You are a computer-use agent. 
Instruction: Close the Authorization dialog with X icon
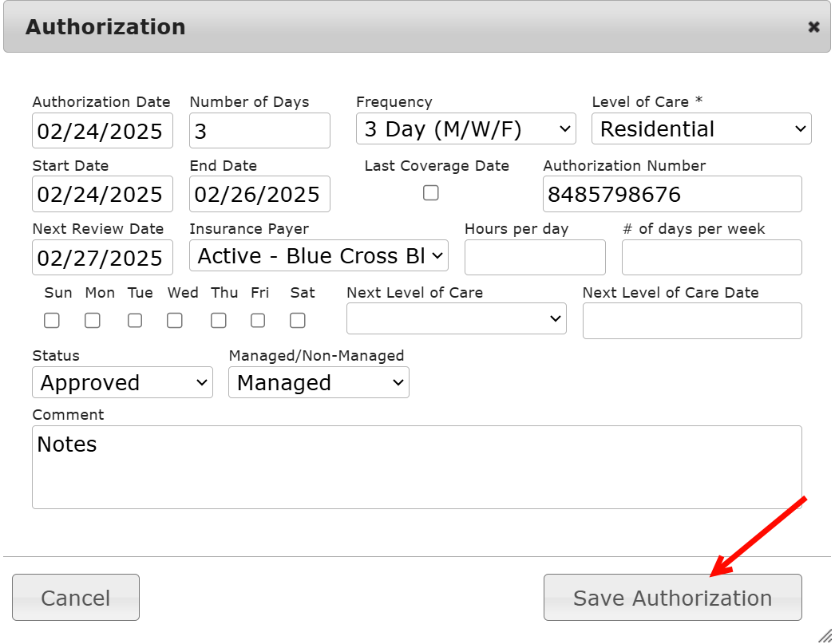(813, 27)
